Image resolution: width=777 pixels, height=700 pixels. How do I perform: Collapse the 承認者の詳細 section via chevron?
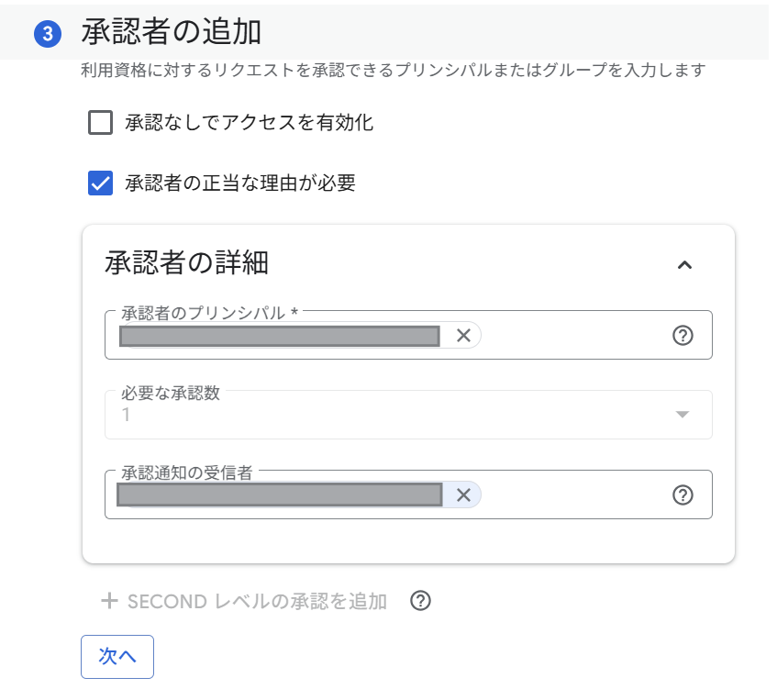click(x=684, y=264)
